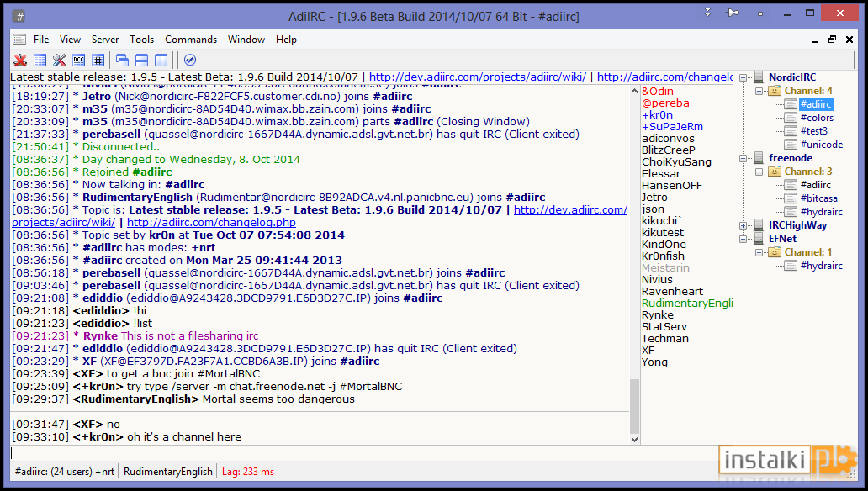Tile windows vertically using the toolbar icon

coord(161,60)
